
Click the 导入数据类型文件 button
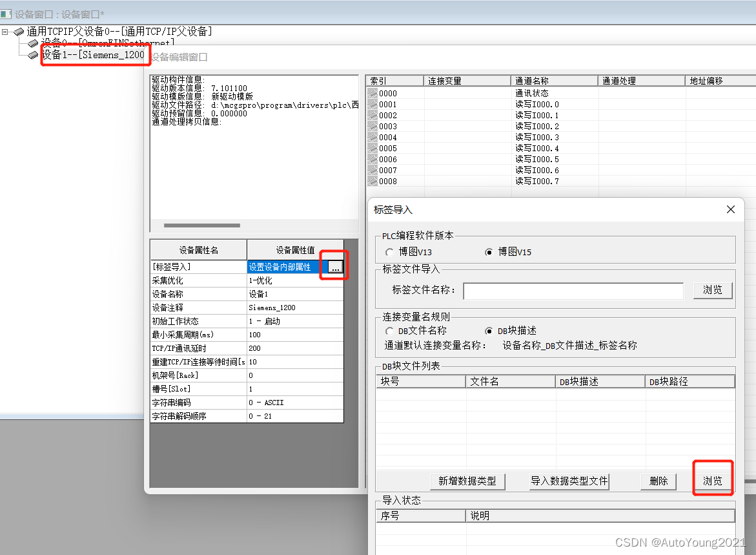click(x=569, y=481)
